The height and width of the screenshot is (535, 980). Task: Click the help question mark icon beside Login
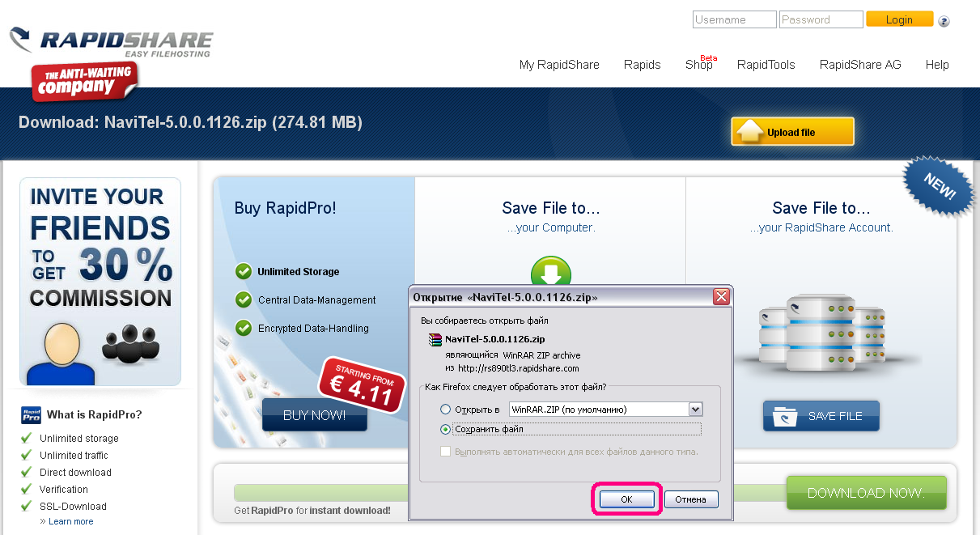pos(944,21)
